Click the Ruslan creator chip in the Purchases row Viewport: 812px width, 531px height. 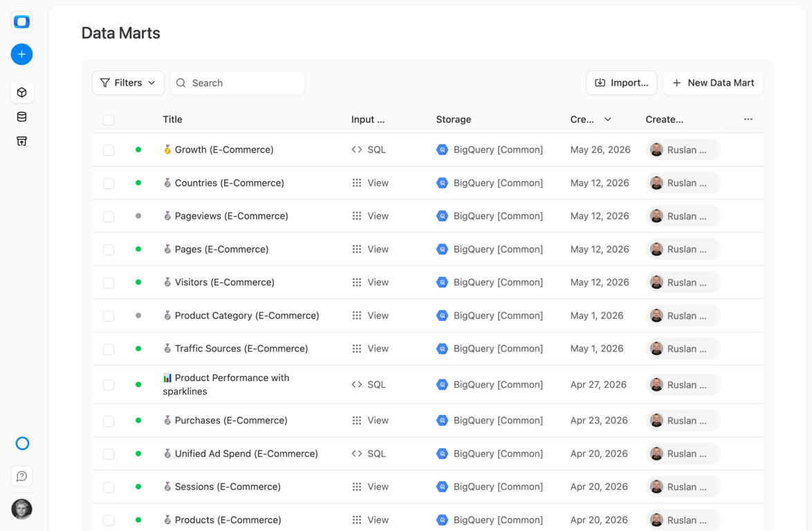tap(683, 420)
